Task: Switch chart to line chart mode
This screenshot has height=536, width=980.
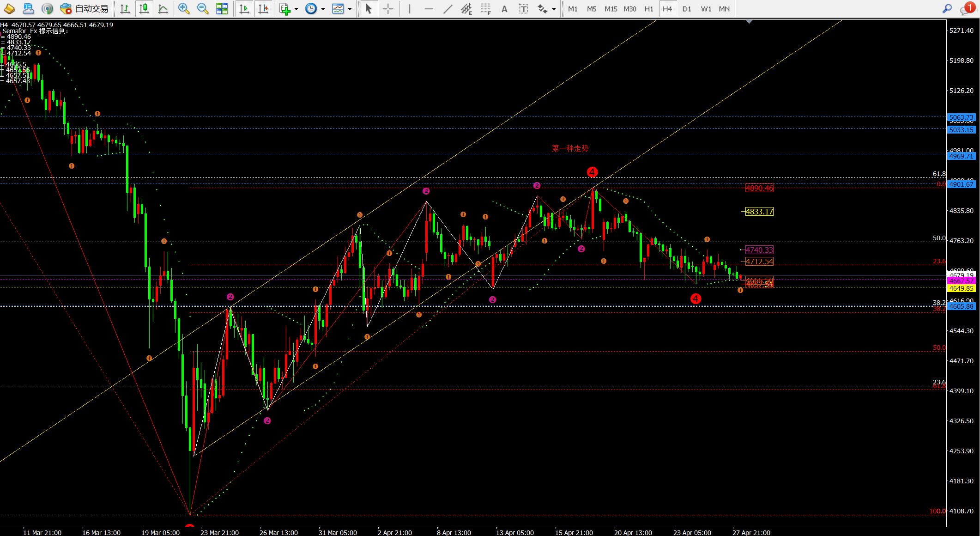Action: click(x=163, y=9)
